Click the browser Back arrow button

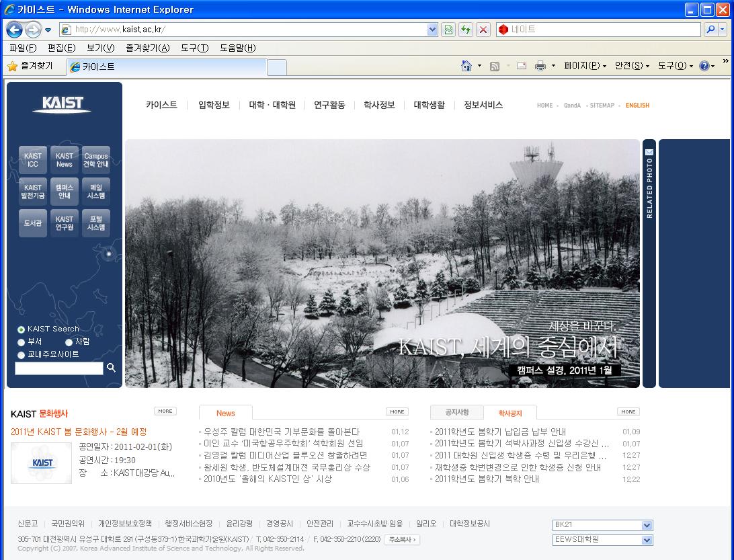tap(14, 30)
